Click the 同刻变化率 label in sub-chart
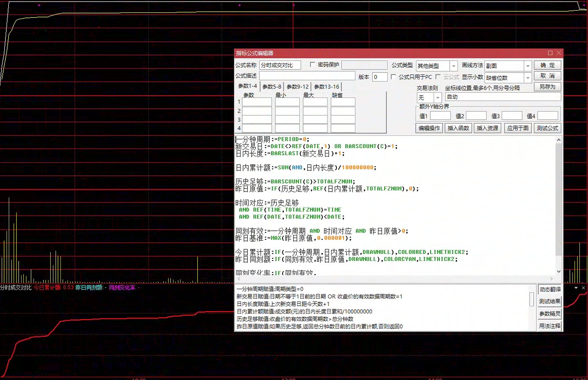 [124, 288]
